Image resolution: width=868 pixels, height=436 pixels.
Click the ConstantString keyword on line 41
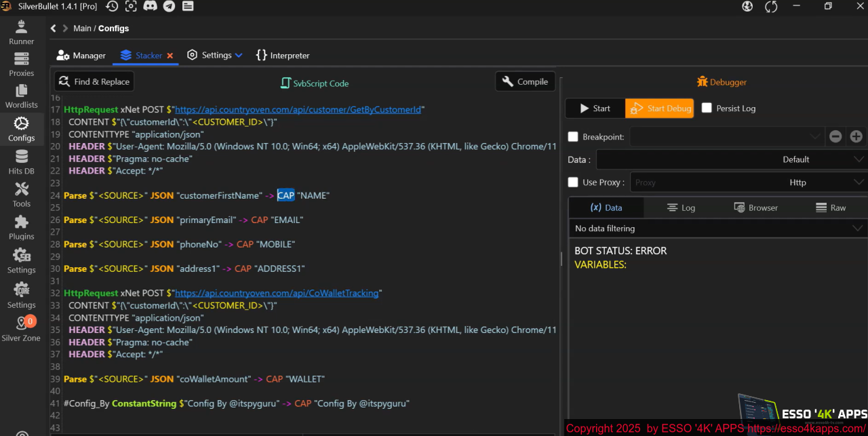click(144, 403)
